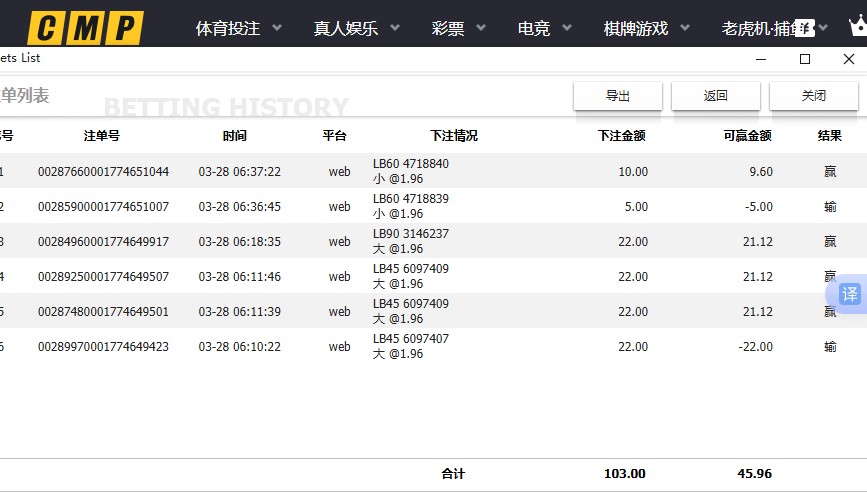The height and width of the screenshot is (492, 867).
Task: Click the 下注金额 column header
Action: coord(621,136)
